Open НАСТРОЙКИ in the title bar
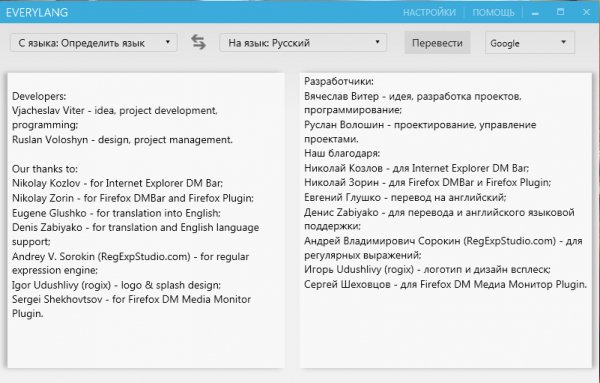600x383 pixels. [x=429, y=13]
